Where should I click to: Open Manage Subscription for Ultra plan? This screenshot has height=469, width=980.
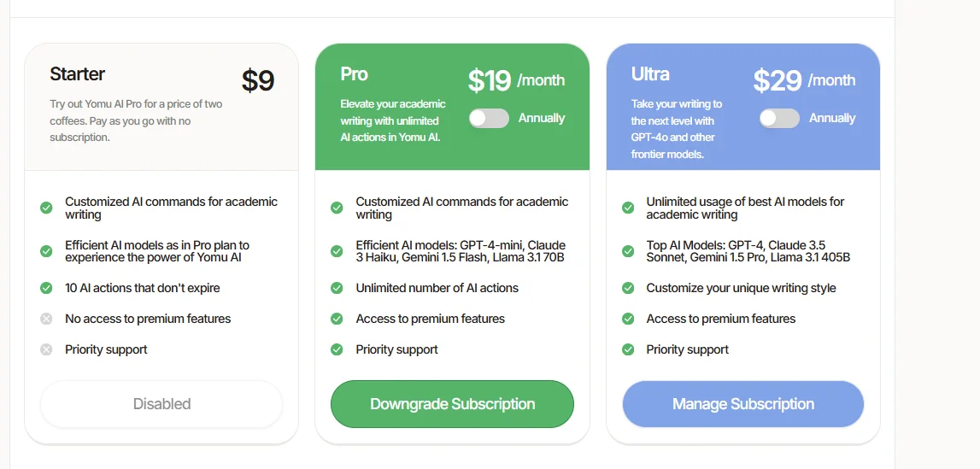tap(743, 404)
